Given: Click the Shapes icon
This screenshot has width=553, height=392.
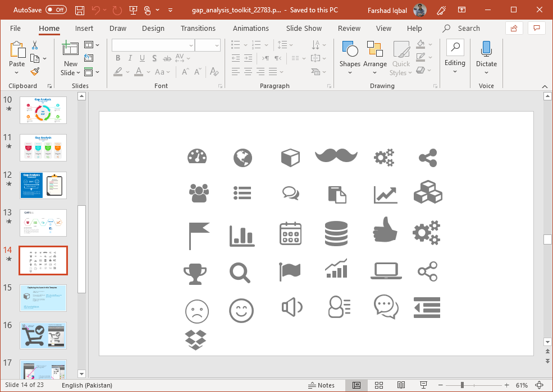Looking at the screenshot, I should click(350, 49).
